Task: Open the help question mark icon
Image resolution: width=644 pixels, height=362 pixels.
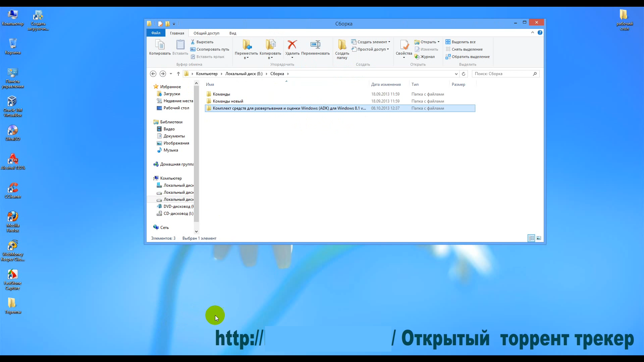Action: (540, 33)
